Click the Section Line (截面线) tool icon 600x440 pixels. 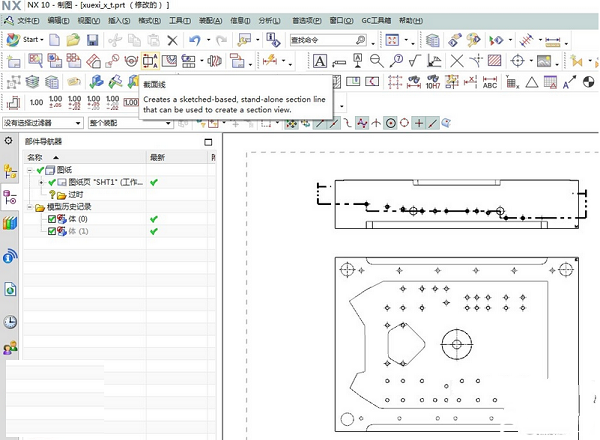pyautogui.click(x=151, y=61)
